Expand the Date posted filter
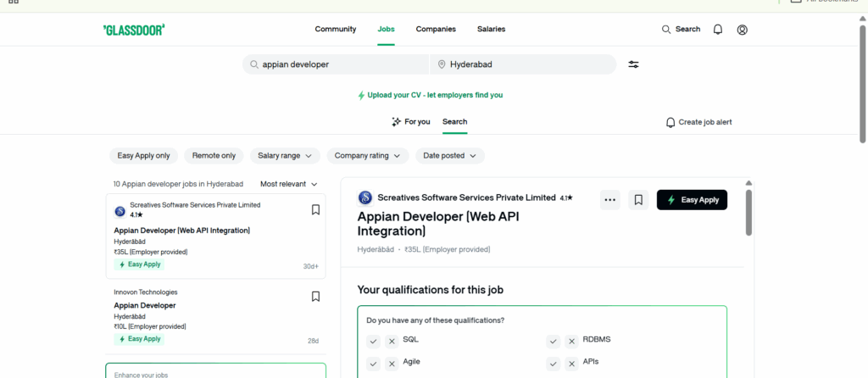Screen dimensions: 868x378 tap(449, 156)
